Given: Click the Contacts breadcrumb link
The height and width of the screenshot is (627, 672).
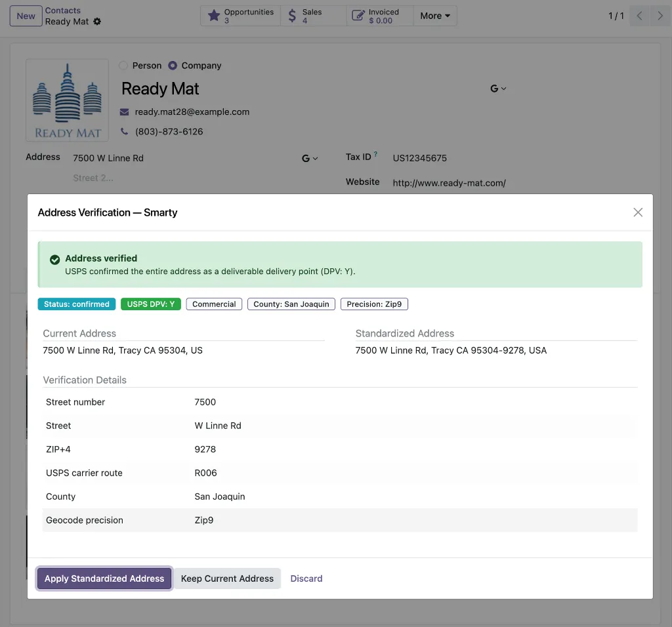Looking at the screenshot, I should tap(62, 10).
